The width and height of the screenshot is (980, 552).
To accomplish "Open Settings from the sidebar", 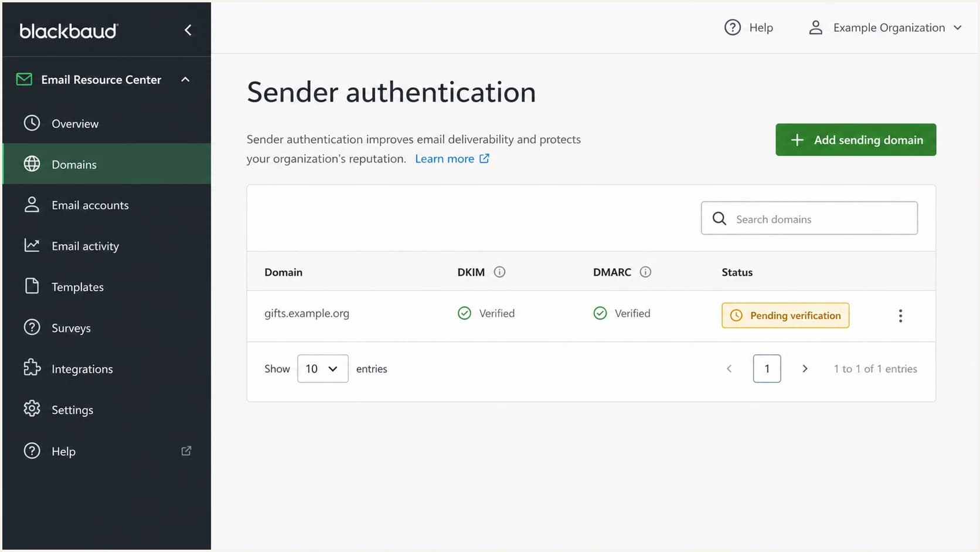I will 107,409.
